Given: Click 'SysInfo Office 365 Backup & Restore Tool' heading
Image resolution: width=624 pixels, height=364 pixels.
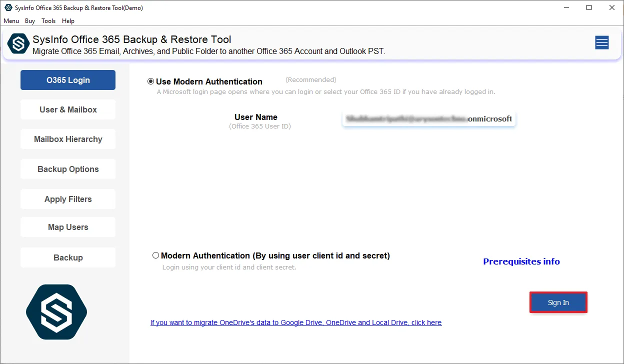Looking at the screenshot, I should tap(132, 39).
